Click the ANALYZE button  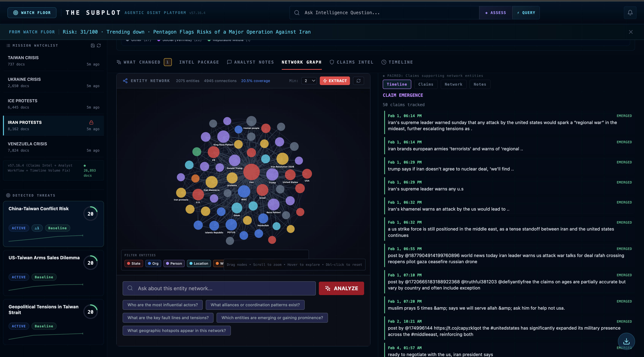(341, 288)
